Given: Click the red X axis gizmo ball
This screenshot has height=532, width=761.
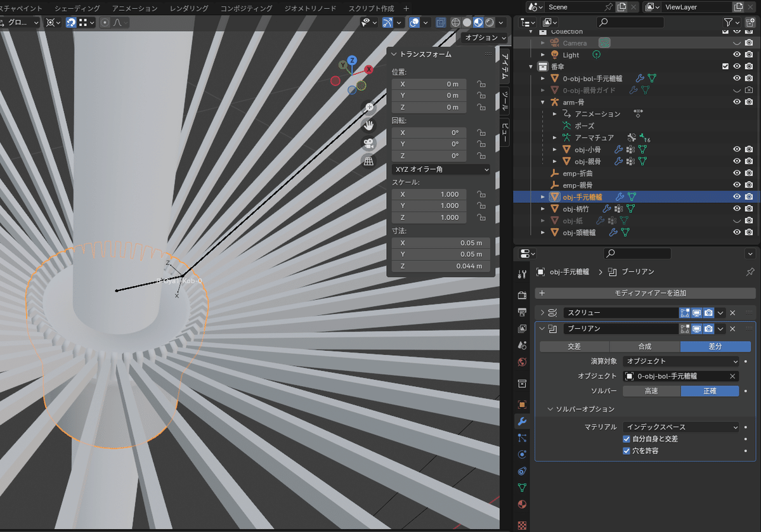Looking at the screenshot, I should [368, 70].
